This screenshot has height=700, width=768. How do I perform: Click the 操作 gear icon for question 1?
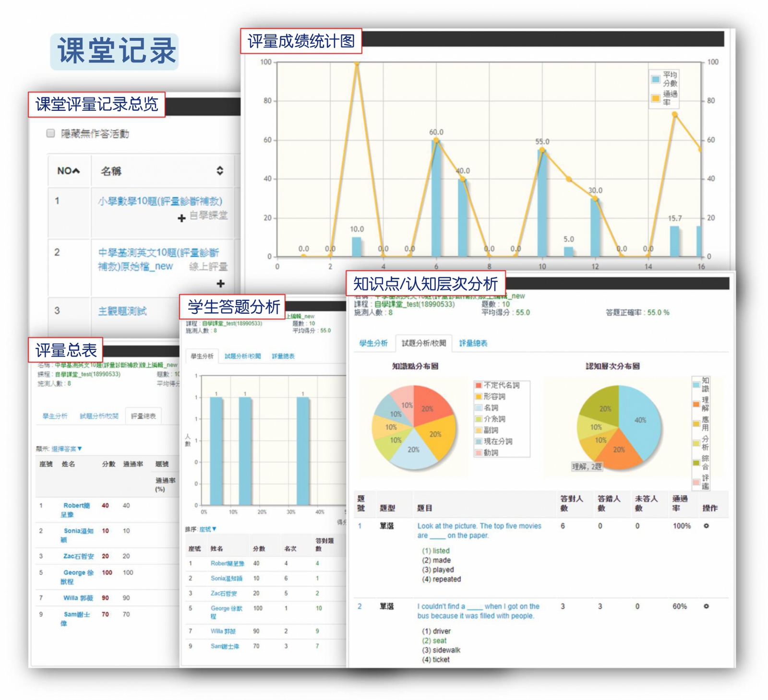(x=706, y=526)
